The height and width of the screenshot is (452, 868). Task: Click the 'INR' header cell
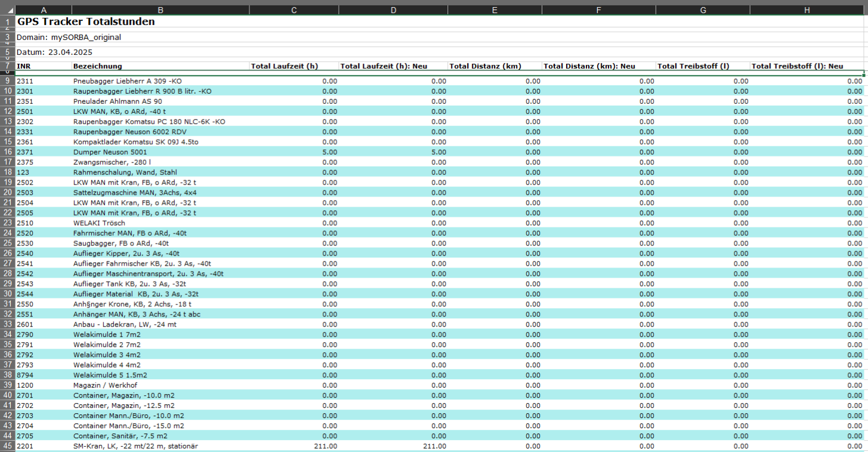click(43, 66)
